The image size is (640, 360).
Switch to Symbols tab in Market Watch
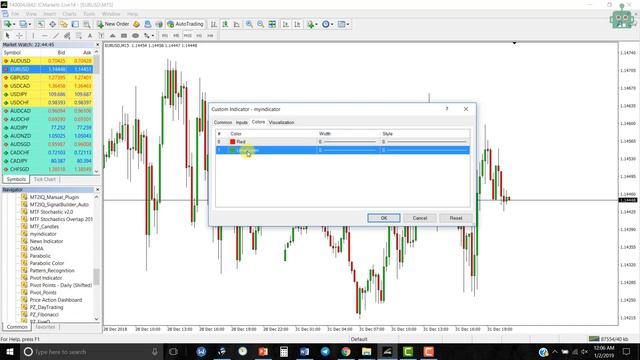tap(16, 179)
